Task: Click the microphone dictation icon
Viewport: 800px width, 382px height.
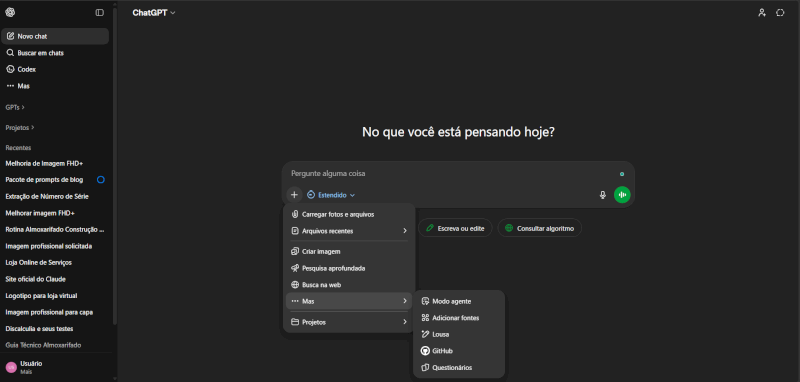Action: click(603, 195)
